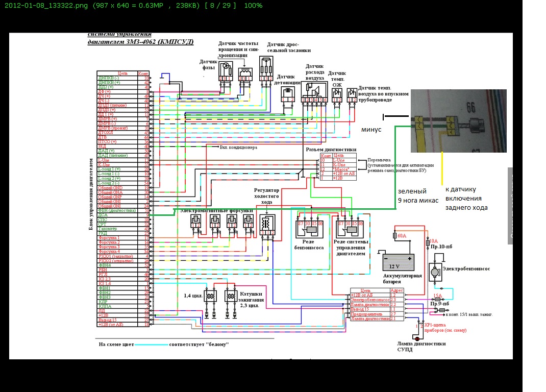Viewport: 546px width, 392px height.
Task: Click the Общий GND row
Action: [123, 187]
